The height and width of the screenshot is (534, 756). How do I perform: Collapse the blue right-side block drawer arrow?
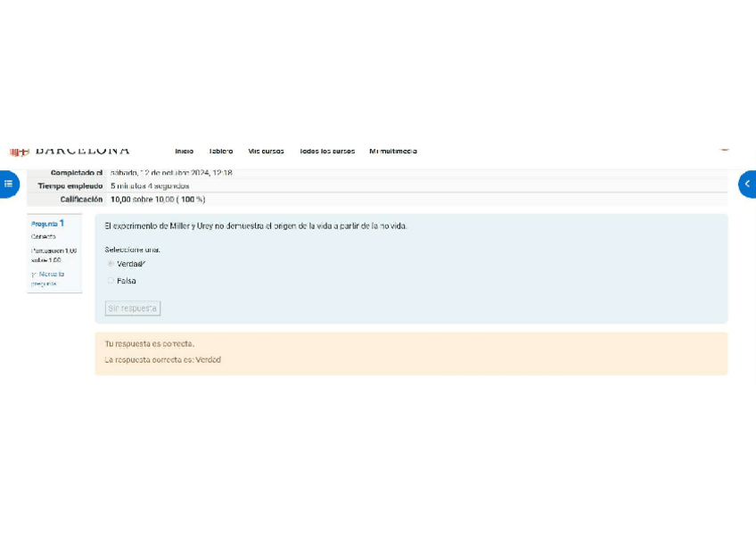click(x=747, y=185)
